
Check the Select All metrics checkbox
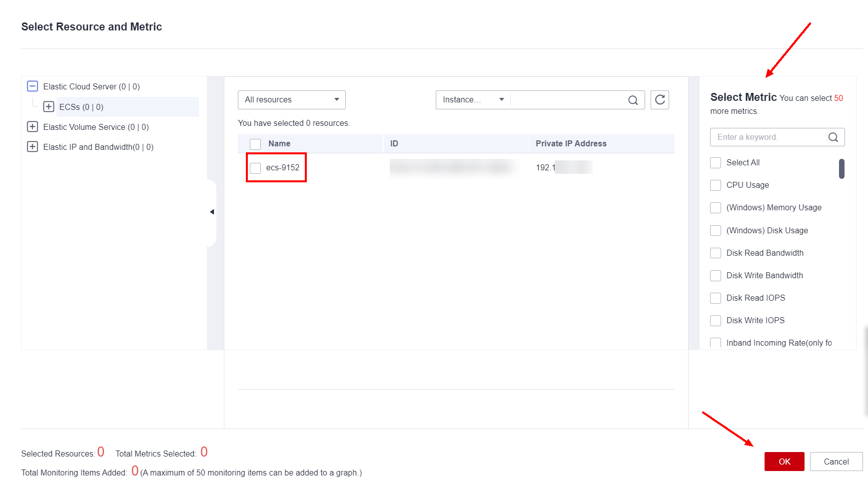point(716,163)
